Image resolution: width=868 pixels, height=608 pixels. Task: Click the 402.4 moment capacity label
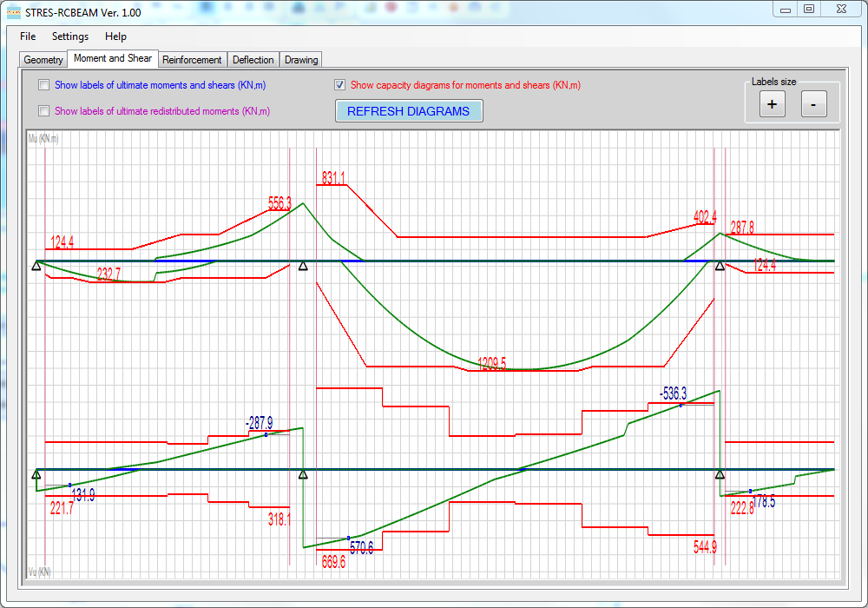705,216
